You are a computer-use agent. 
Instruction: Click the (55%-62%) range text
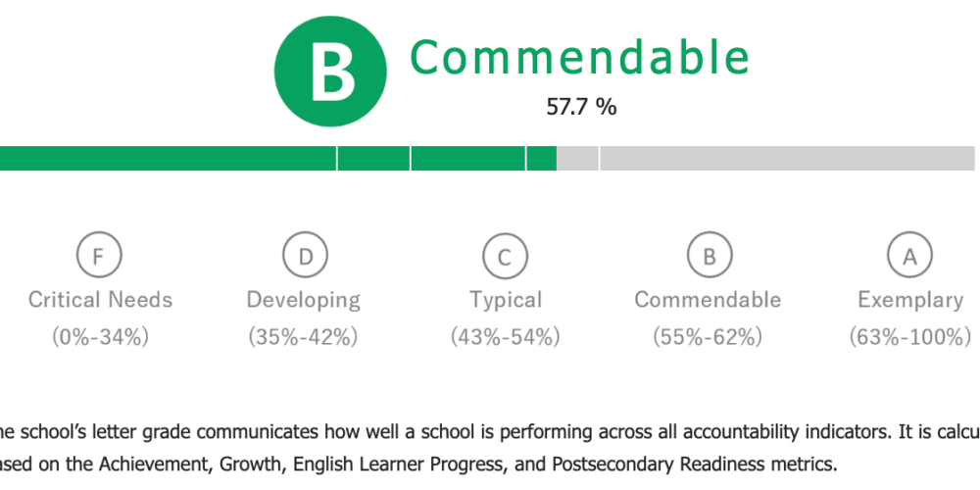point(709,337)
